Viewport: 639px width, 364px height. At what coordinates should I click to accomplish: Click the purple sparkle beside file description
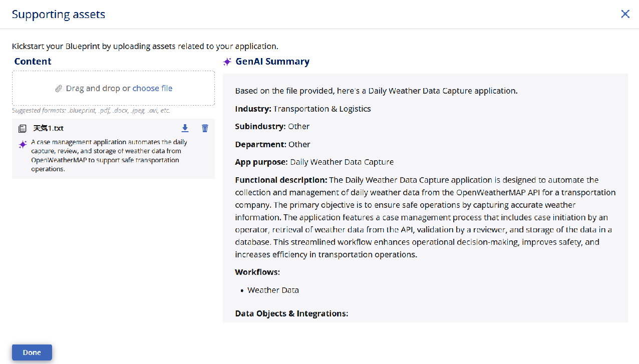(x=23, y=145)
